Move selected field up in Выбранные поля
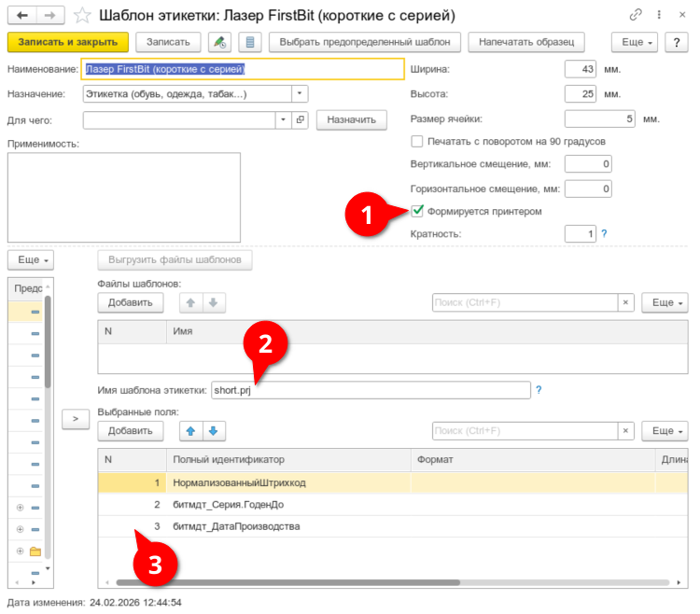Image resolution: width=700 pixels, height=614 pixels. click(x=190, y=430)
